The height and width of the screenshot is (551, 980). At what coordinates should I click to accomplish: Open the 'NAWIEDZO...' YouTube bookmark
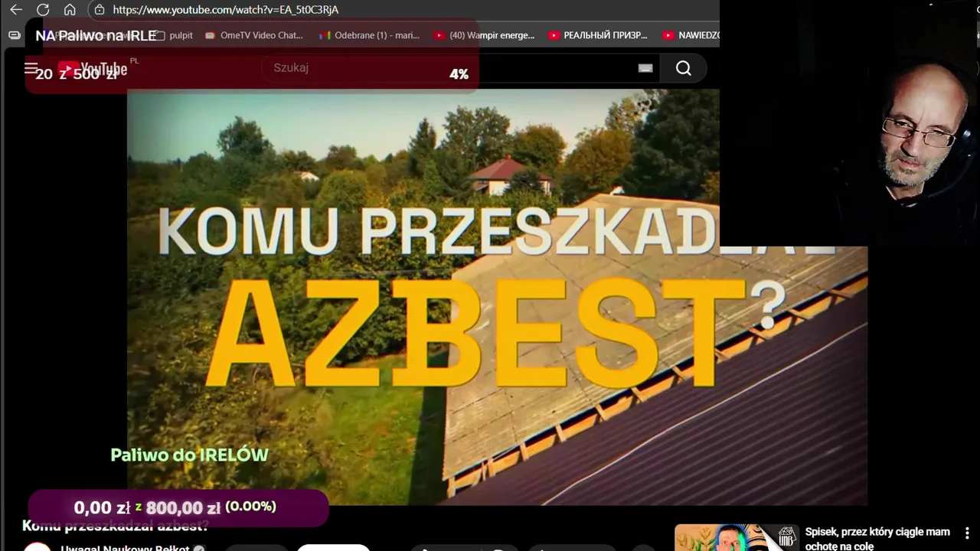point(691,35)
